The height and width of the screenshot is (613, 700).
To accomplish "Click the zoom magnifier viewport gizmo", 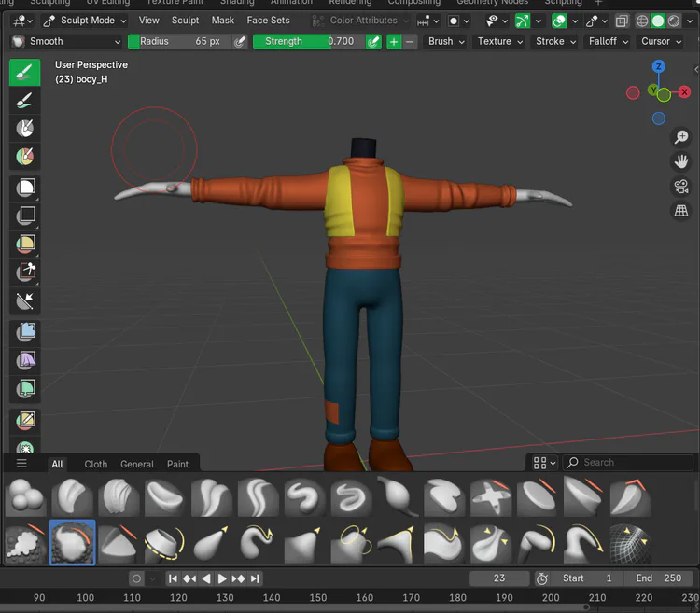I will tap(681, 137).
